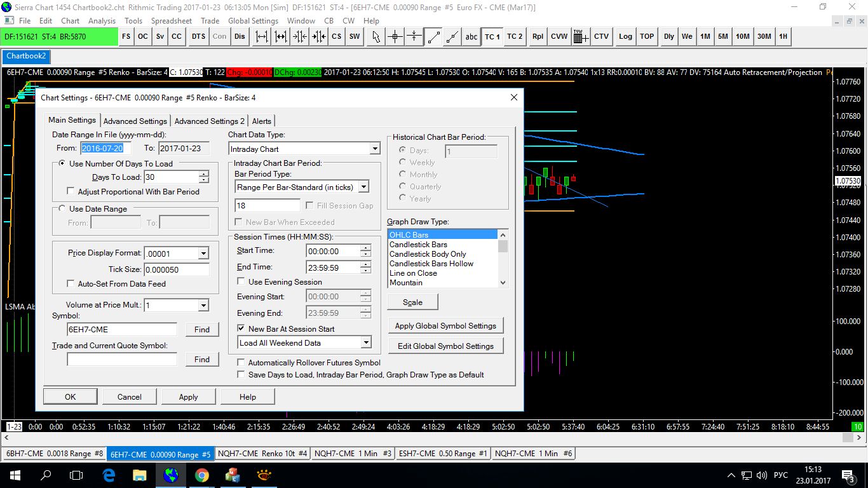Expand the Bar Period Type dropdown
This screenshot has height=488, width=868.
[x=363, y=187]
